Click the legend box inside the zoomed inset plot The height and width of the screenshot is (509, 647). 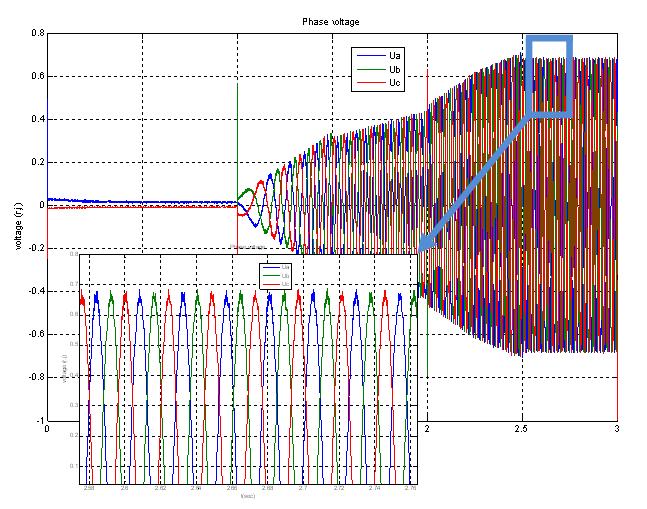276,276
